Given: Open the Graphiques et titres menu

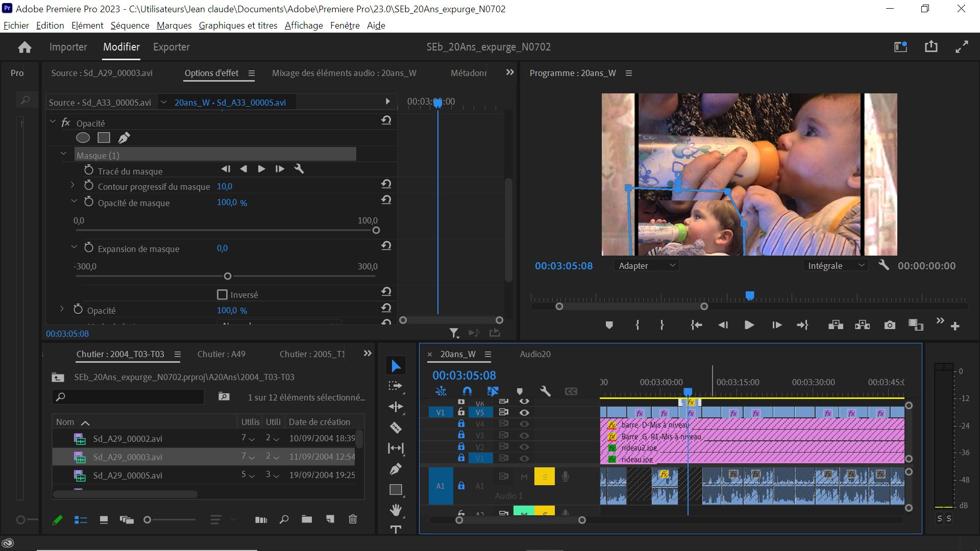Looking at the screenshot, I should [238, 26].
